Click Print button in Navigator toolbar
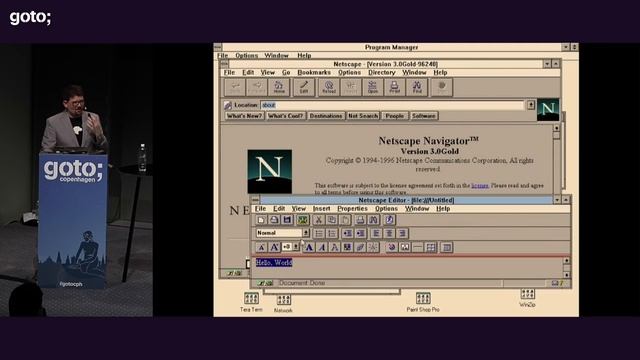Image resolution: width=640 pixels, height=360 pixels. coord(394,87)
